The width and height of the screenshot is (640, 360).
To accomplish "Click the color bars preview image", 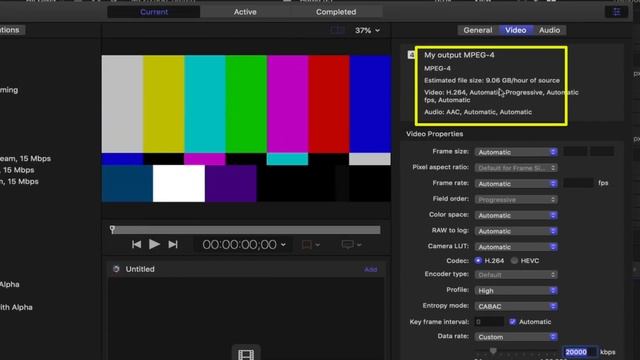I will click(x=246, y=129).
